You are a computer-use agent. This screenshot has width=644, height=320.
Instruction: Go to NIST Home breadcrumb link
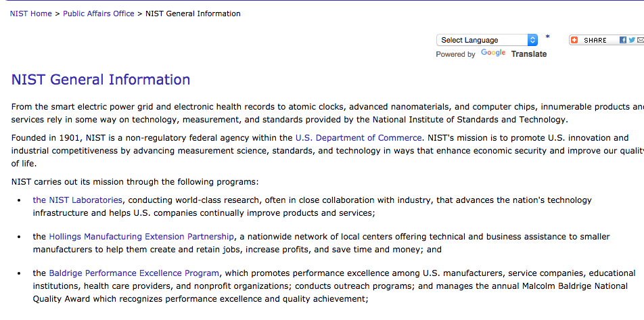coord(31,14)
